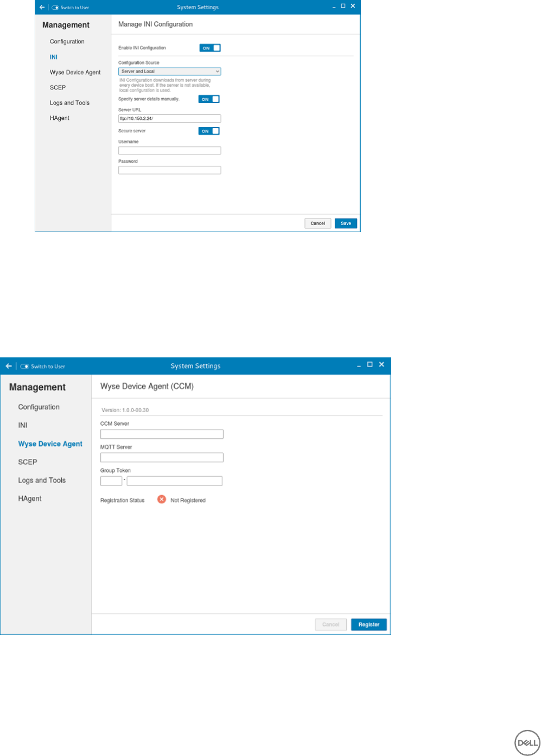541x756 pixels.
Task: Open SCEP in upper window sidebar
Action: (58, 87)
